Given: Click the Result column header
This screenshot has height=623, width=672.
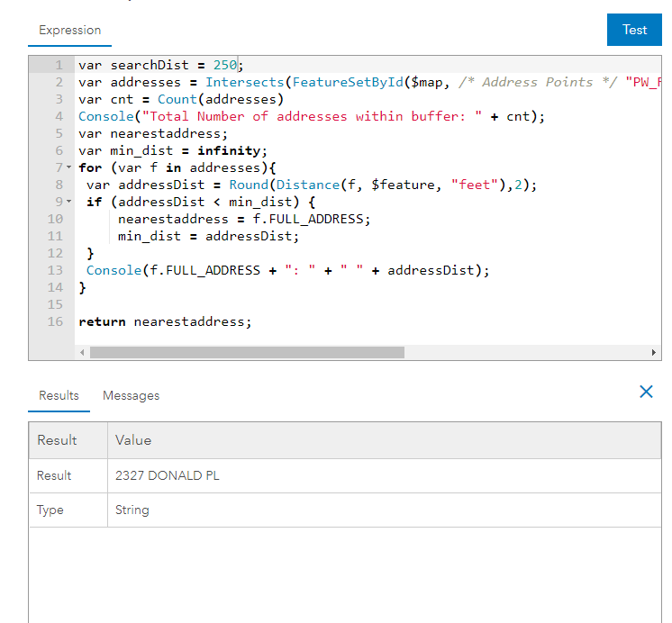Looking at the screenshot, I should [57, 440].
